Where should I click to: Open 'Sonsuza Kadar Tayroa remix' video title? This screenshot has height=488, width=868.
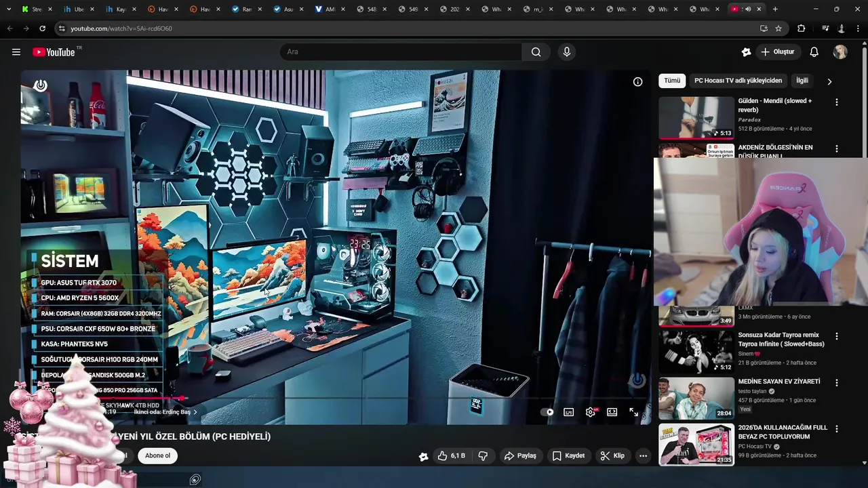[x=781, y=340]
